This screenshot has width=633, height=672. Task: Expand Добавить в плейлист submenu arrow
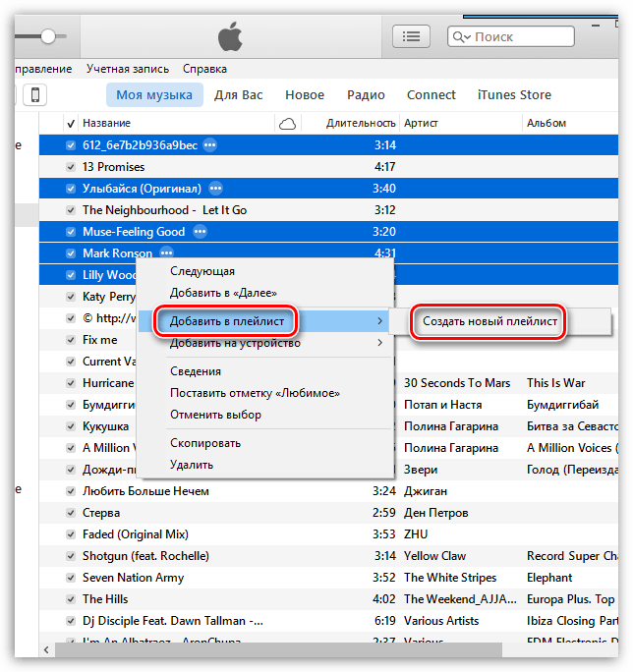[x=380, y=321]
